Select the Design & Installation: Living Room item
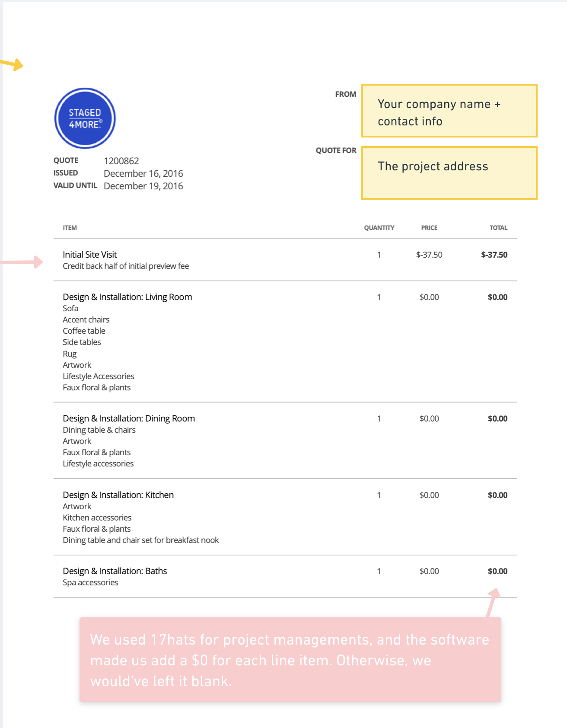Image resolution: width=567 pixels, height=728 pixels. [x=127, y=297]
